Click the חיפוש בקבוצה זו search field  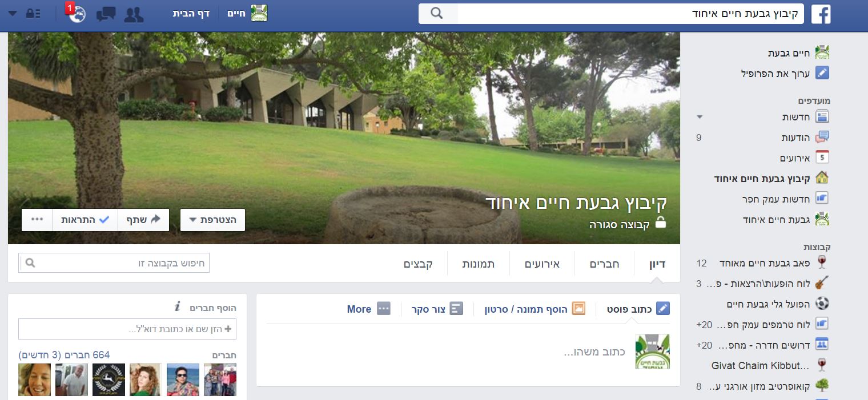[114, 263]
